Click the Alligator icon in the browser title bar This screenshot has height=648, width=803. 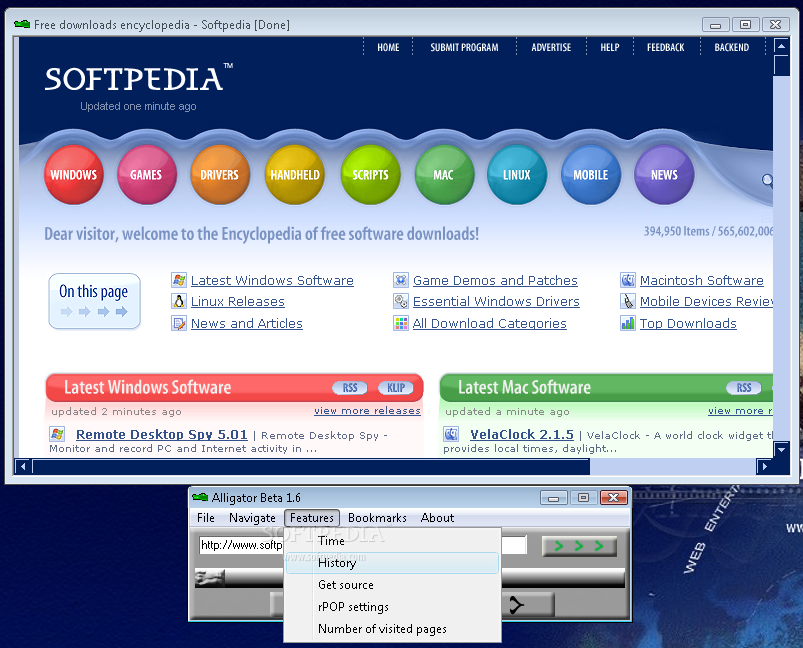tap(22, 24)
